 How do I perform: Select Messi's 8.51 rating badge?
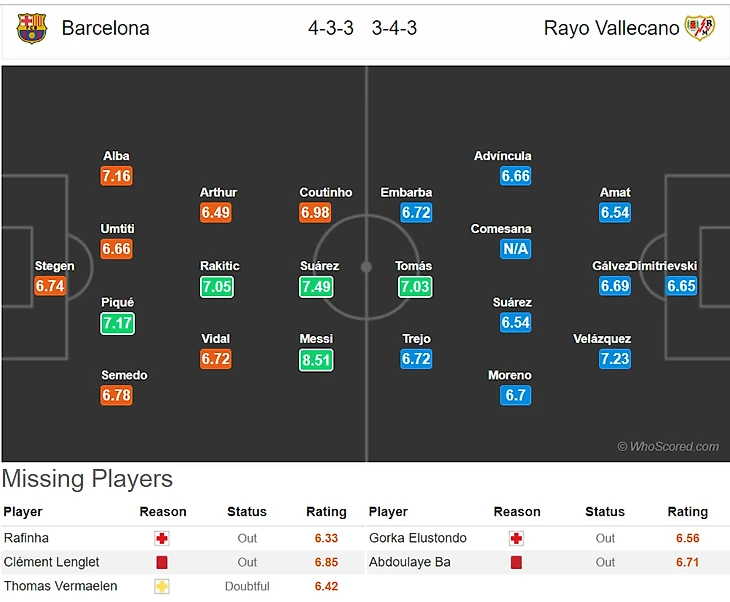316,360
